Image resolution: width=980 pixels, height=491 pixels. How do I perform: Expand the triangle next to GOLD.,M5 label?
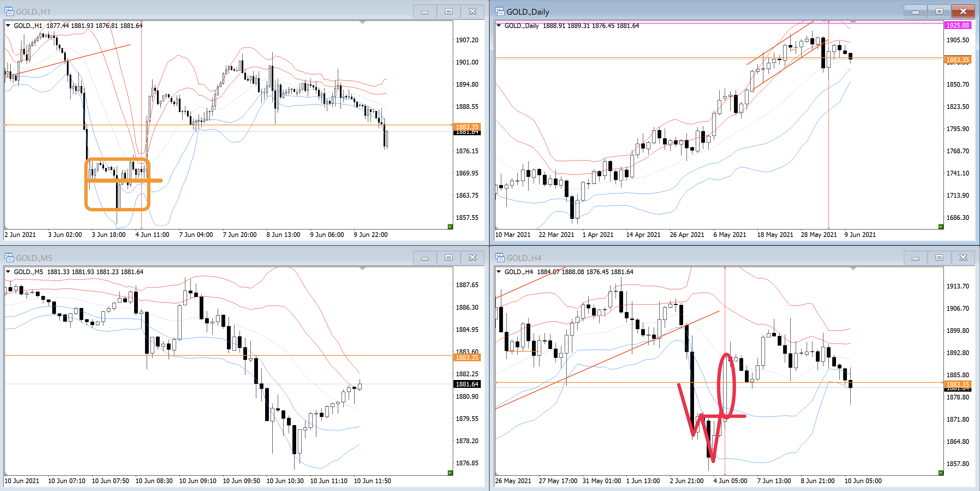point(8,272)
